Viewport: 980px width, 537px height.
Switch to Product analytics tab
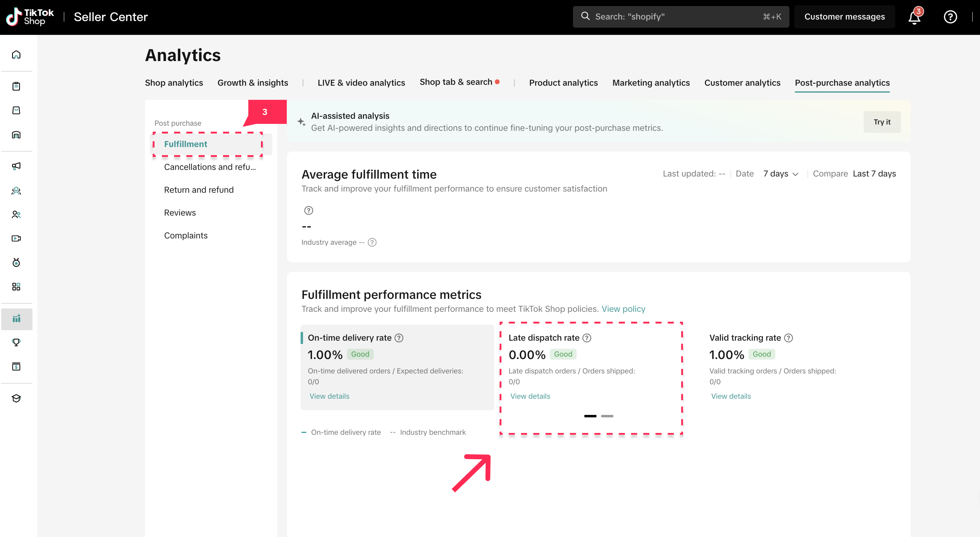pos(563,83)
